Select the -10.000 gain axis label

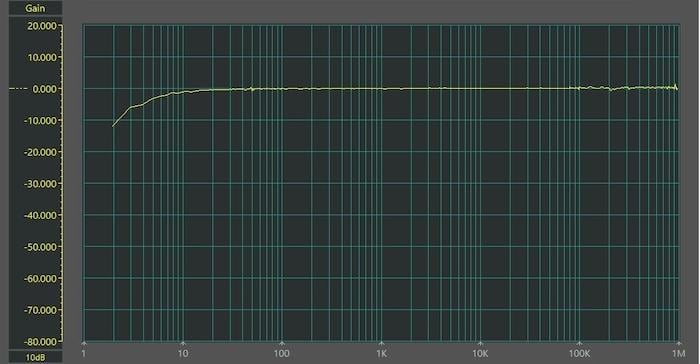pos(40,121)
